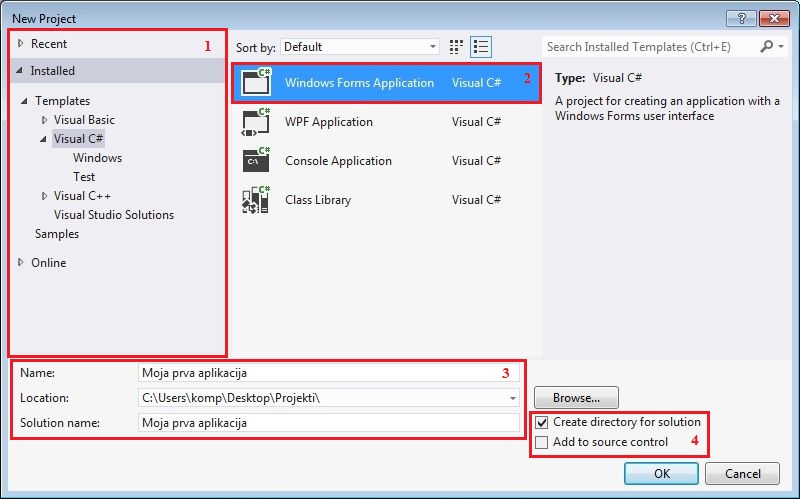Open the Location path dropdown

pyautogui.click(x=512, y=398)
